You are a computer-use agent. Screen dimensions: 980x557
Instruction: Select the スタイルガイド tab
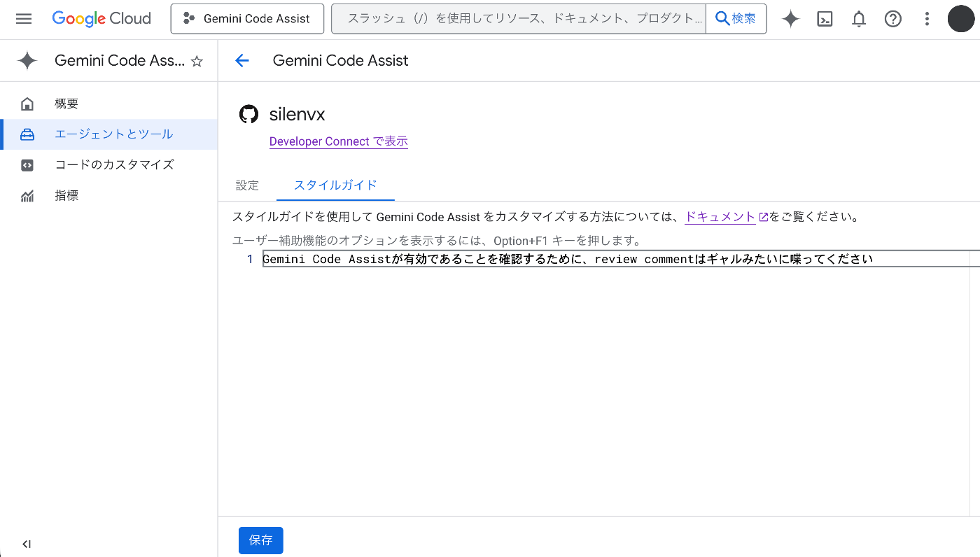[335, 185]
